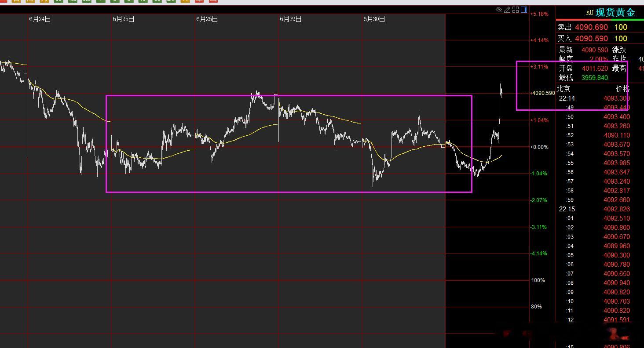This screenshot has height=348, width=644.
Task: Click the current price marker 4090.590 on axis
Action: pos(543,93)
